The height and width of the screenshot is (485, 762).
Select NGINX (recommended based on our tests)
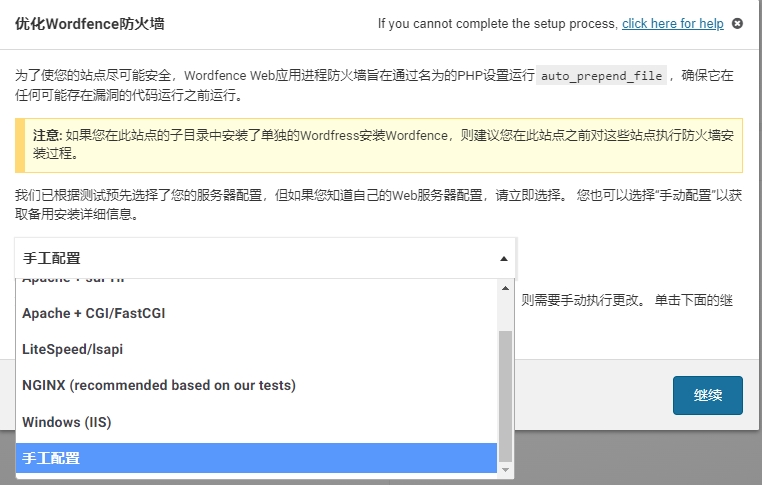256,385
